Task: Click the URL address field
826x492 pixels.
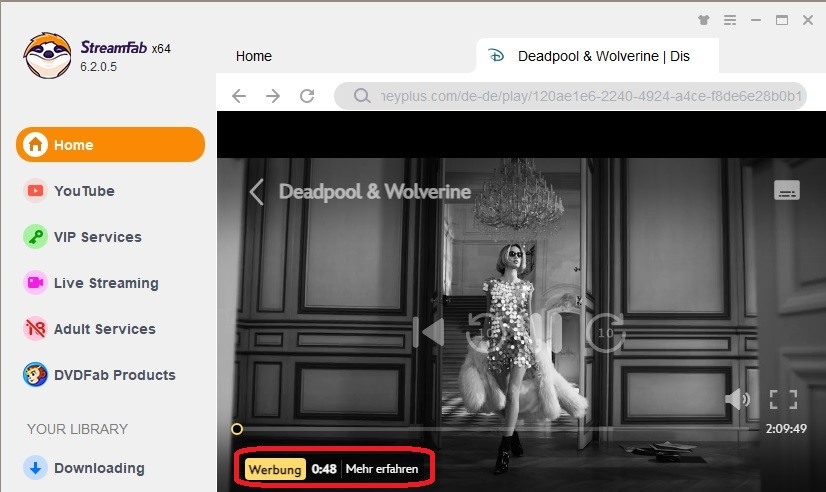Action: (580, 96)
